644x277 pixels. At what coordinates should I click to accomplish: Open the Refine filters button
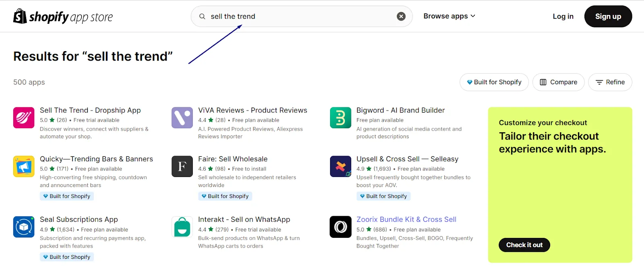tap(610, 82)
